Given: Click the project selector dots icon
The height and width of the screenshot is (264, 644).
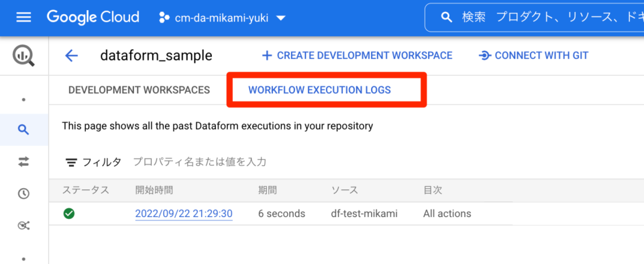Looking at the screenshot, I should 164,17.
